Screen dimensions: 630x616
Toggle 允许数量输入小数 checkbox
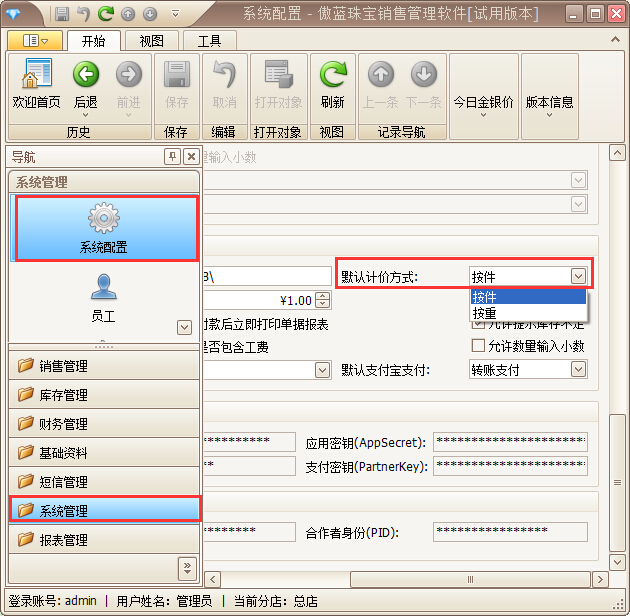click(478, 346)
